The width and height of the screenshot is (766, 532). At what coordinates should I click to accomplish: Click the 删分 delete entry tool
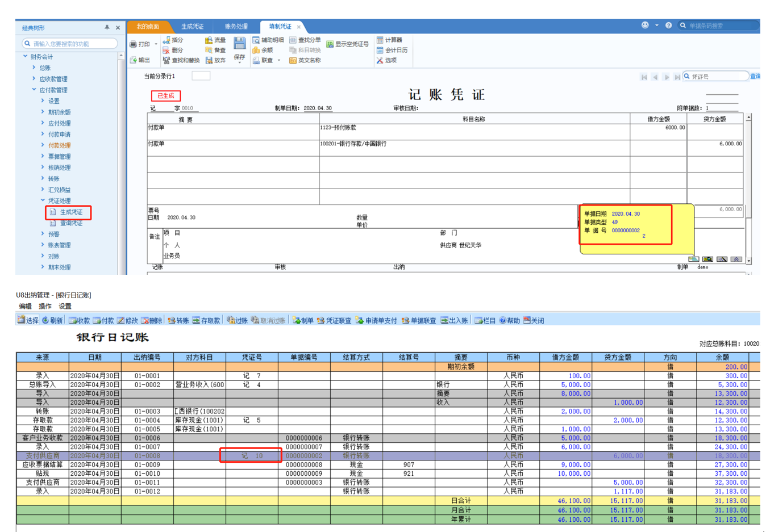173,50
